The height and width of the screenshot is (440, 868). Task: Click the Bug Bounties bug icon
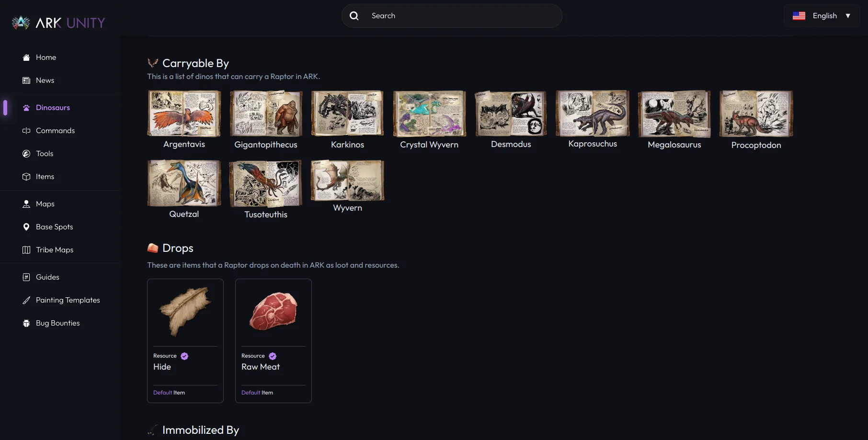pos(26,323)
